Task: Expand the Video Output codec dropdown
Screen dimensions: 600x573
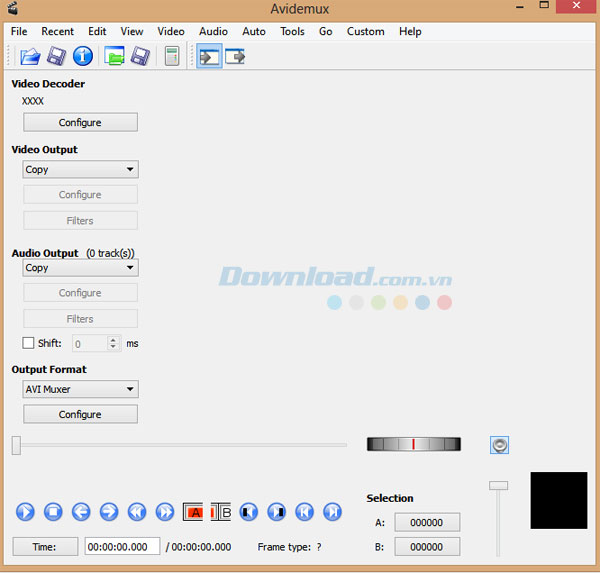Action: (80, 170)
